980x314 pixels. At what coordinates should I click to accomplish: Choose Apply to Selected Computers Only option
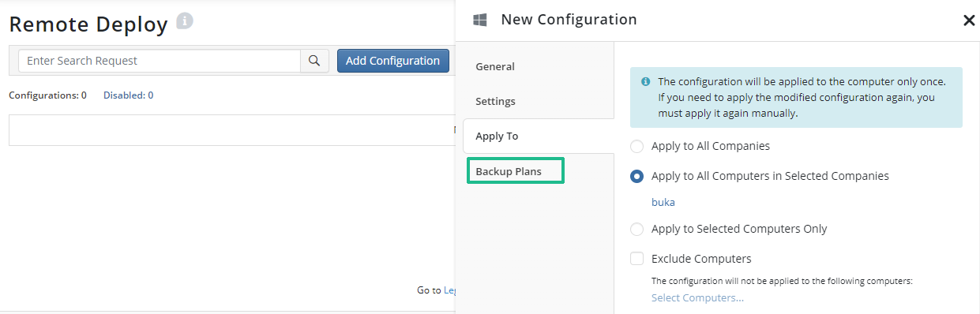(636, 230)
